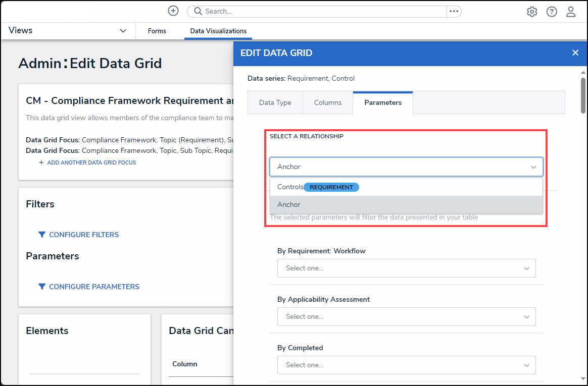Click the help question mark icon

pos(552,12)
